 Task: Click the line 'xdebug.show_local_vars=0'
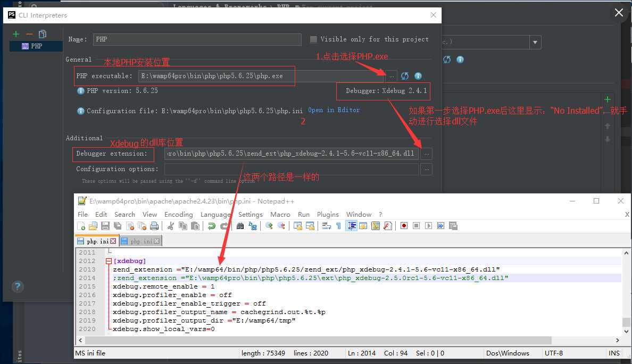(164, 329)
